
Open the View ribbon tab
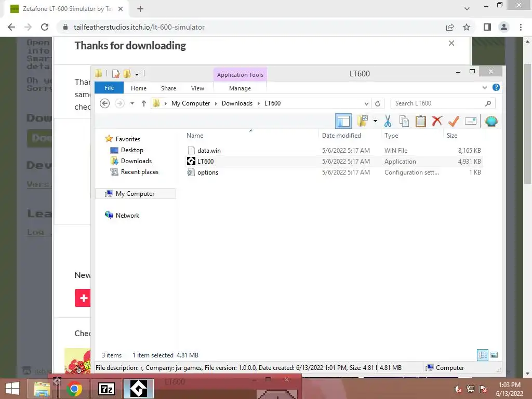coord(197,88)
